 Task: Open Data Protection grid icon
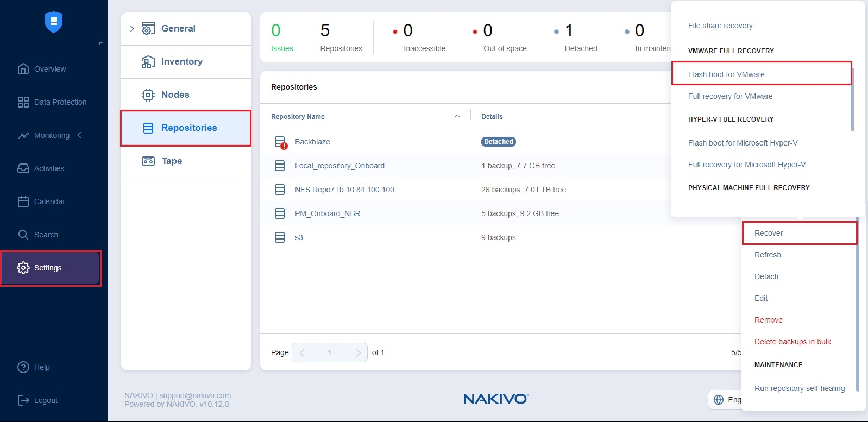tap(23, 102)
